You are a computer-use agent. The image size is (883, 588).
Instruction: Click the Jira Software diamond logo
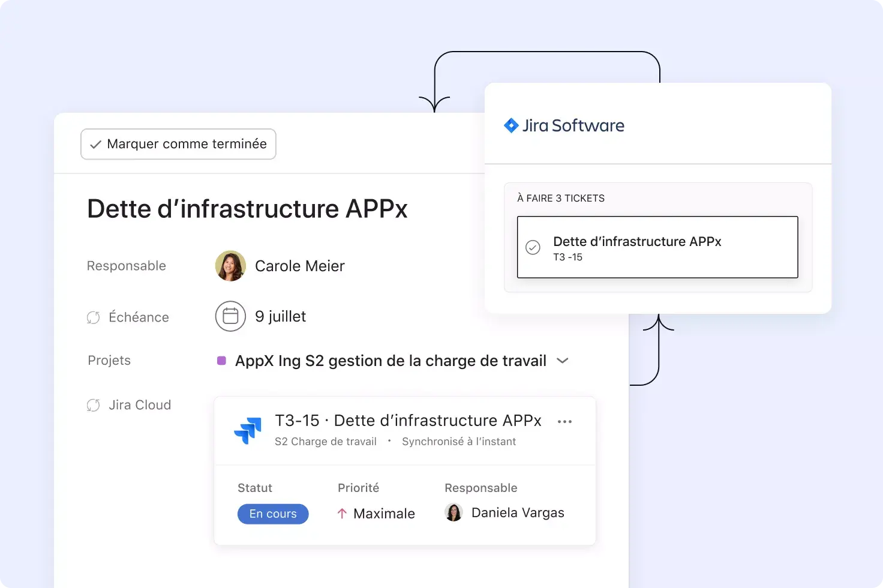pyautogui.click(x=511, y=125)
